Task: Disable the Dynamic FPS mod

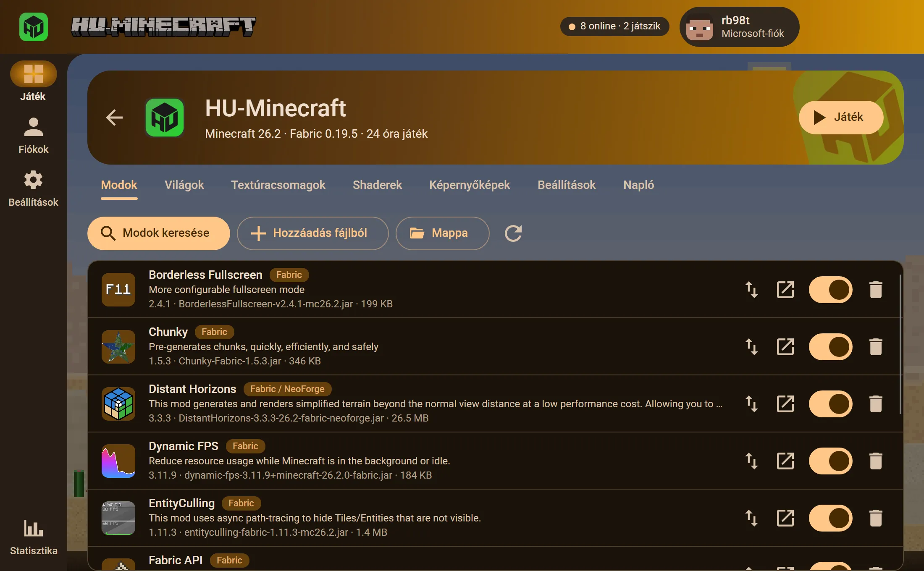Action: [831, 461]
